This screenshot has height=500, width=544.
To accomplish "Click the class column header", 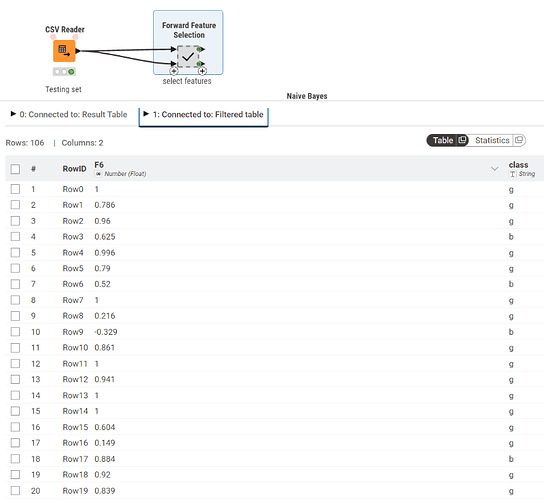I will click(x=518, y=165).
